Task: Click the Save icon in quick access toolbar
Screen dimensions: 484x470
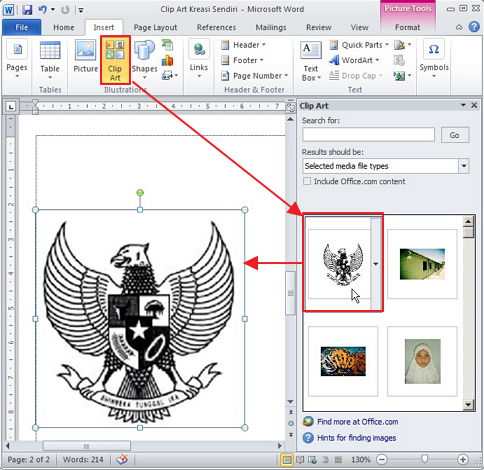Action: [x=27, y=9]
